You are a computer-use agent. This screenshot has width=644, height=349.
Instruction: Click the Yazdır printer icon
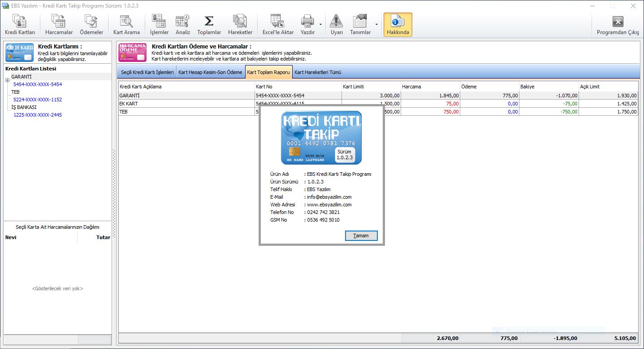[307, 25]
